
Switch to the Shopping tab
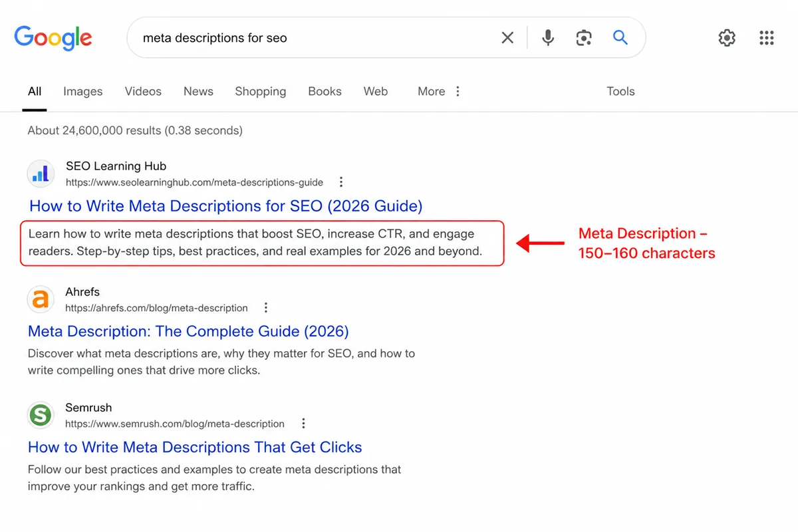pyautogui.click(x=261, y=92)
